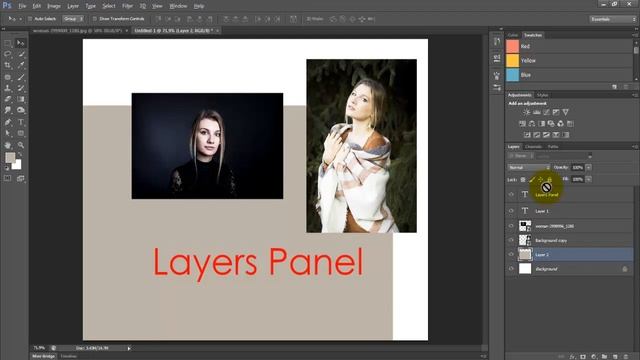This screenshot has height=360, width=640.
Task: Open the Opacity slider dropdown
Action: [589, 168]
